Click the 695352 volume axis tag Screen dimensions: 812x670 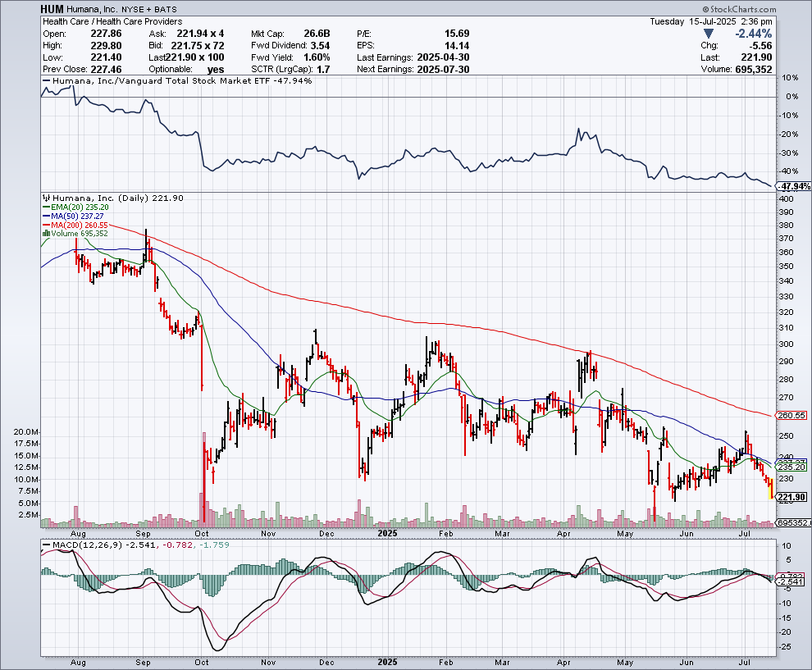coord(793,523)
